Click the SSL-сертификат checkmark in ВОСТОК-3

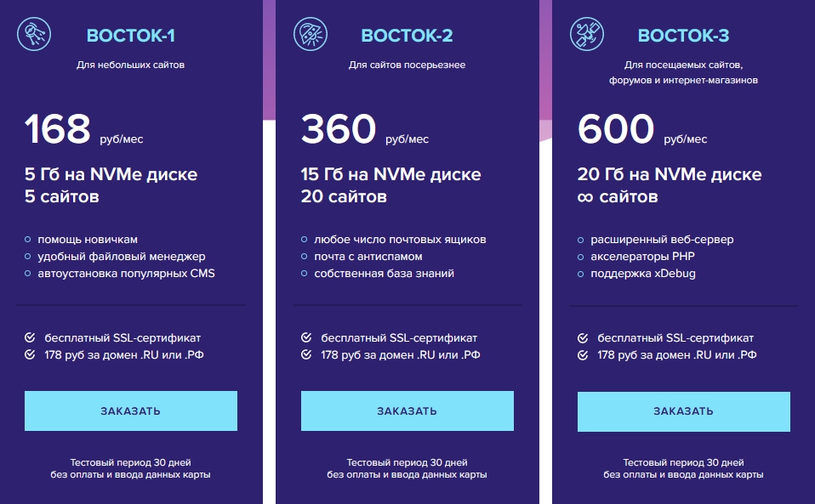coord(582,337)
